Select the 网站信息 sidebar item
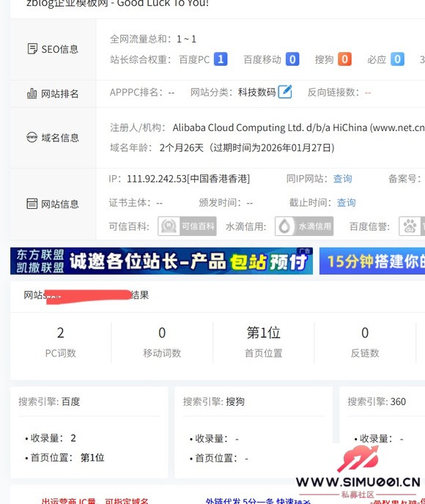 tap(53, 204)
